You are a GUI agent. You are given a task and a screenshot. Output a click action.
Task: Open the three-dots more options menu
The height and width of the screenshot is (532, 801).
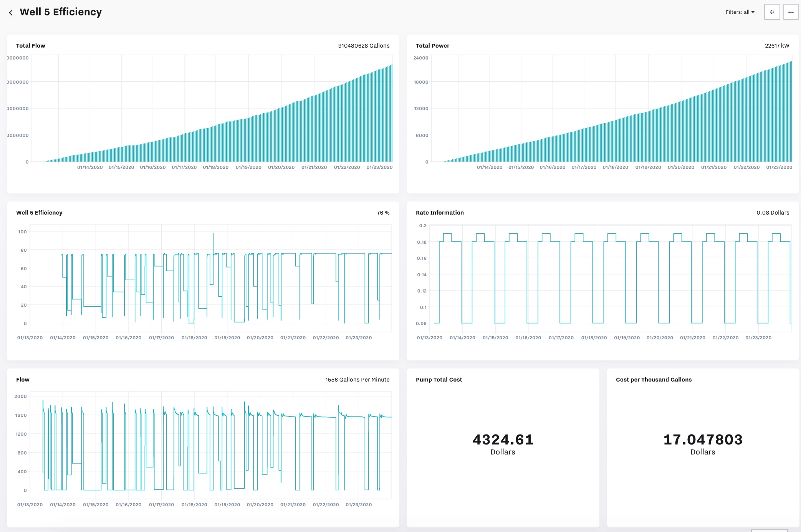point(791,12)
